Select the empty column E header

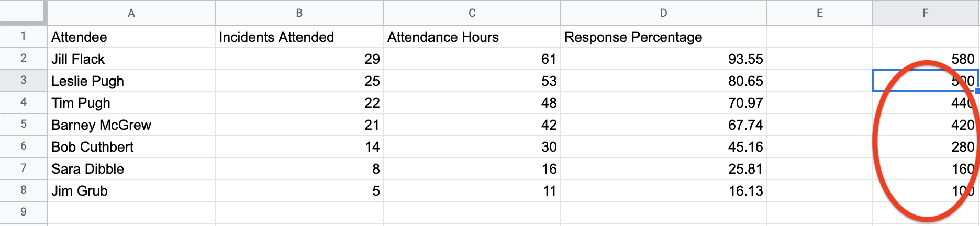click(x=819, y=13)
